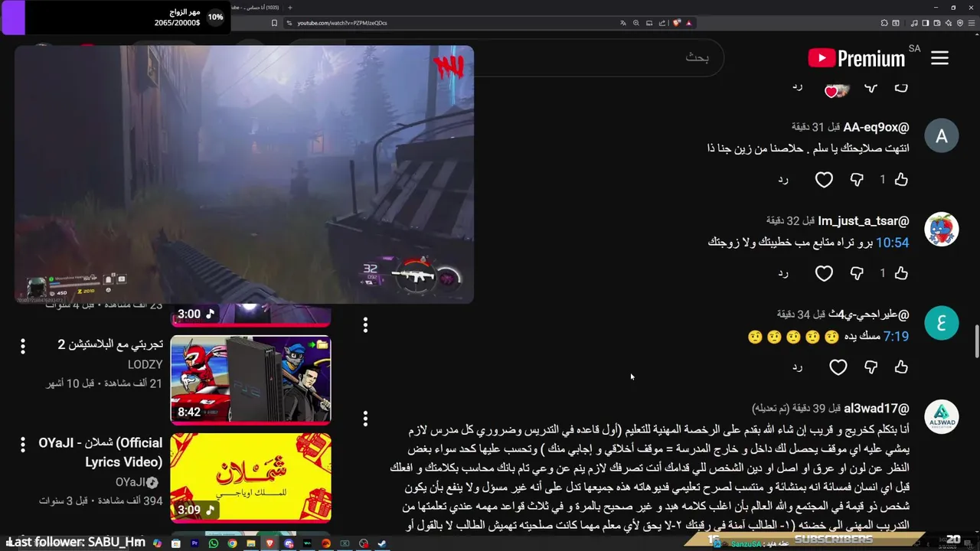
Task: Open the @Im_just_a_tsar channel name link
Action: tap(863, 221)
